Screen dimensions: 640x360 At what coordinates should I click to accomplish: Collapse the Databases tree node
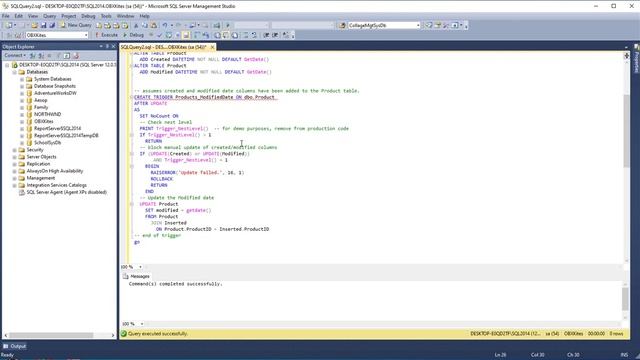[15, 72]
